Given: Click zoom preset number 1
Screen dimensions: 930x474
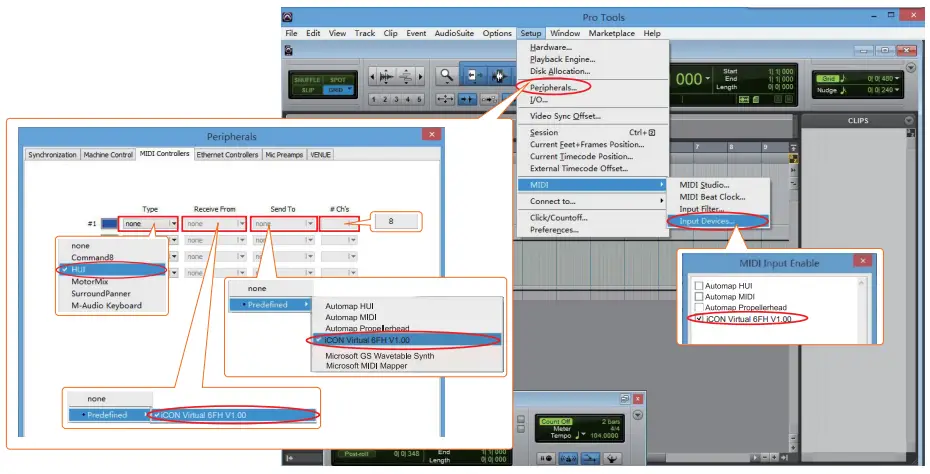Looking at the screenshot, I should (374, 99).
